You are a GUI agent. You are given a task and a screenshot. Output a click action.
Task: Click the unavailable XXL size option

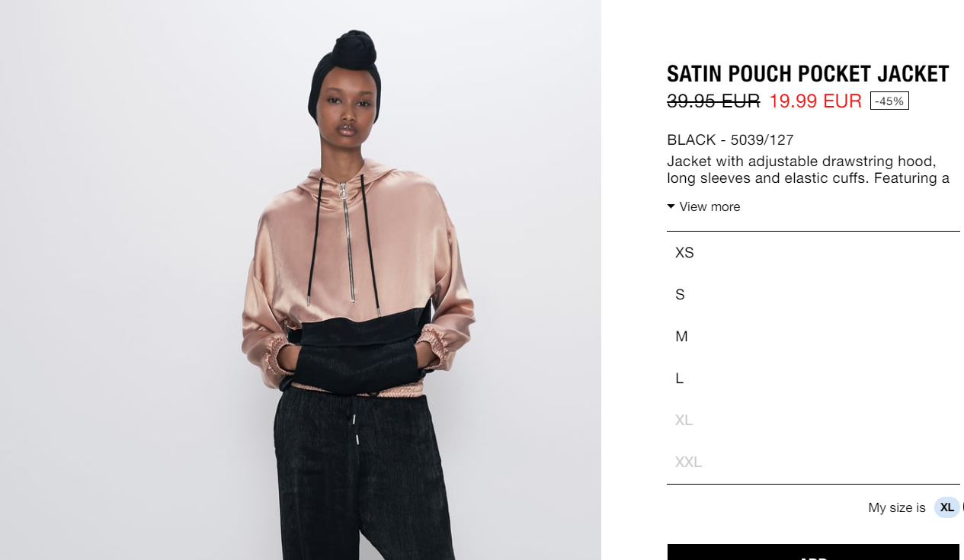tap(813, 462)
